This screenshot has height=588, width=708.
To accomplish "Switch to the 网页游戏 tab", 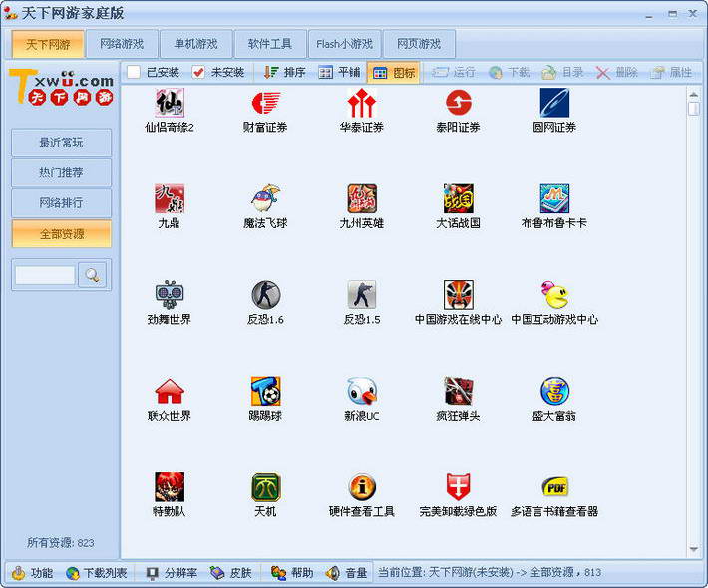I will 419,44.
